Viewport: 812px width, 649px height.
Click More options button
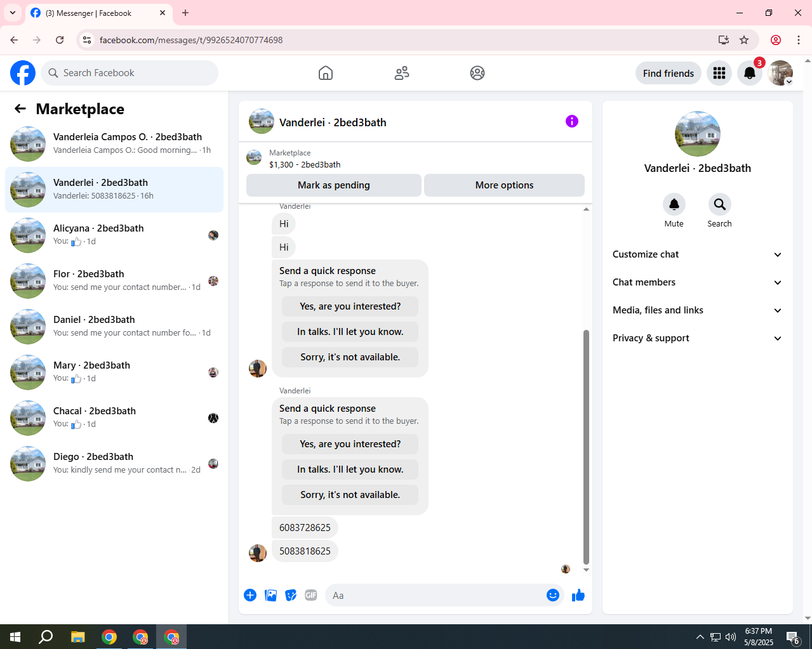504,185
